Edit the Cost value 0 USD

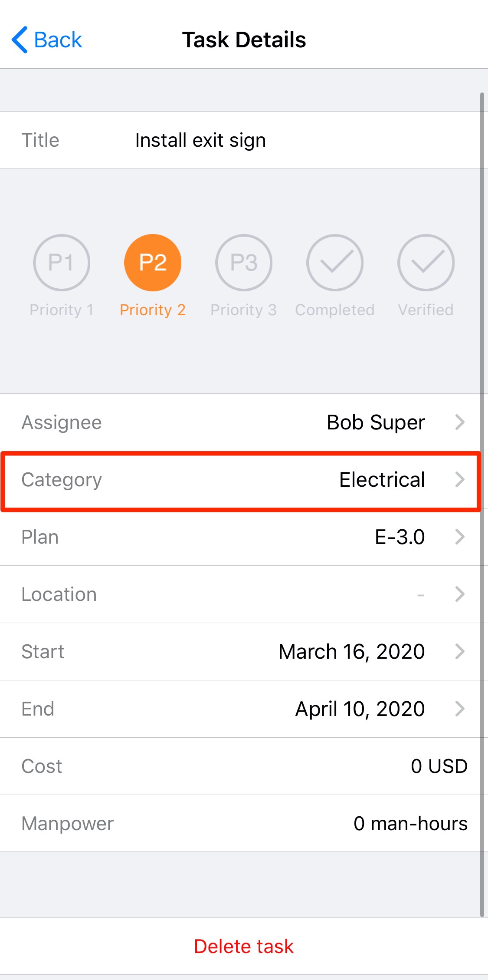(x=439, y=766)
